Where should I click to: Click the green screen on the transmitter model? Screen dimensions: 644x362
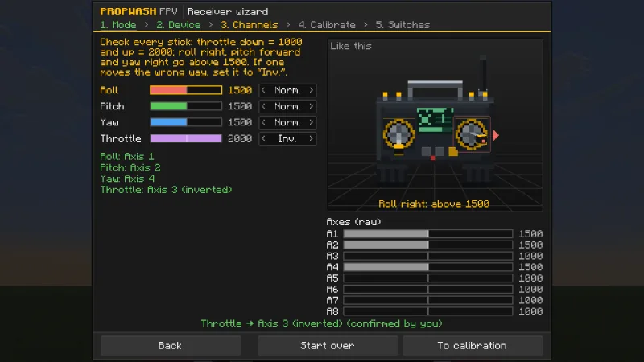point(435,119)
